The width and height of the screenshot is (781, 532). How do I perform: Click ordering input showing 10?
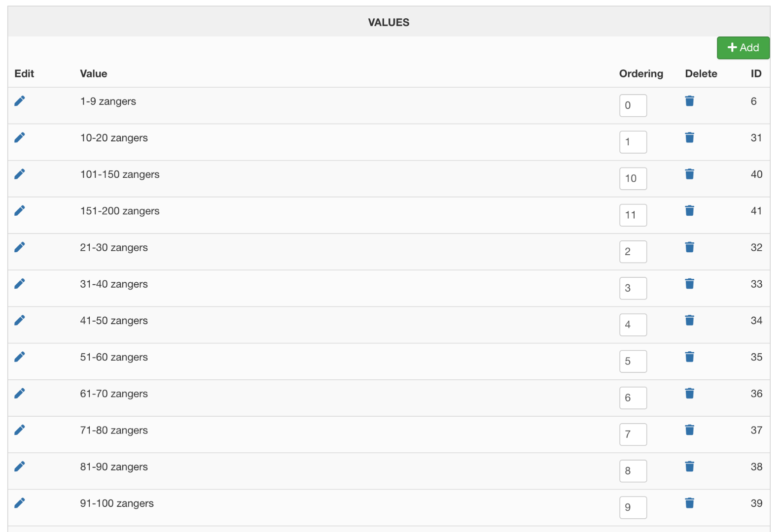click(633, 178)
